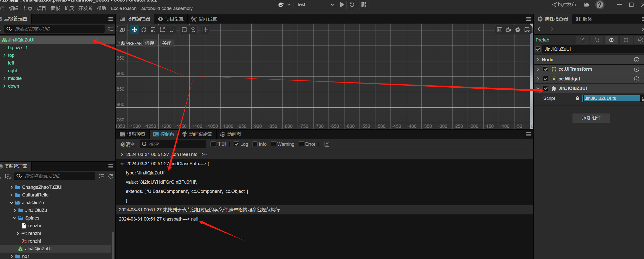Screen dimensions: 644x259
Task: Switch to the 动画编辑器 tab
Action: [x=197, y=134]
